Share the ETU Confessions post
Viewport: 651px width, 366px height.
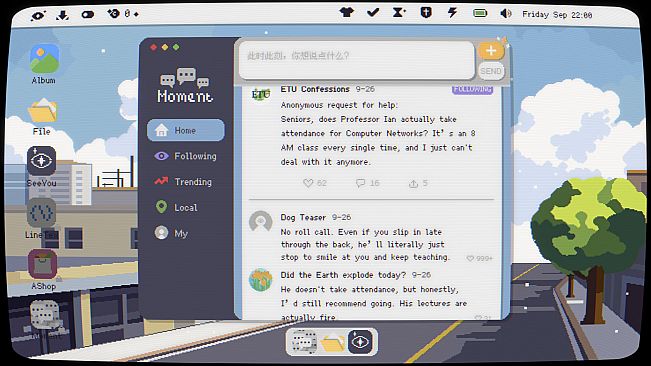pos(414,183)
